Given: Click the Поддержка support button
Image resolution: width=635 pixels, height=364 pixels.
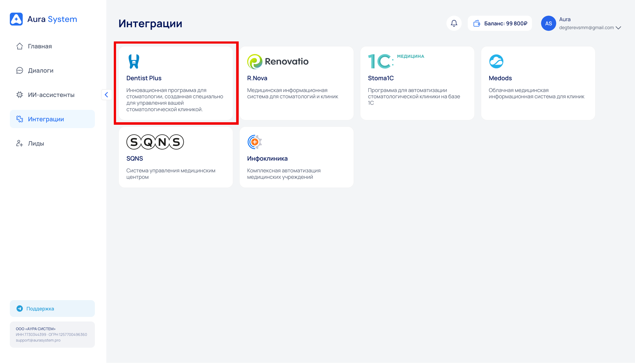Looking at the screenshot, I should pos(52,308).
